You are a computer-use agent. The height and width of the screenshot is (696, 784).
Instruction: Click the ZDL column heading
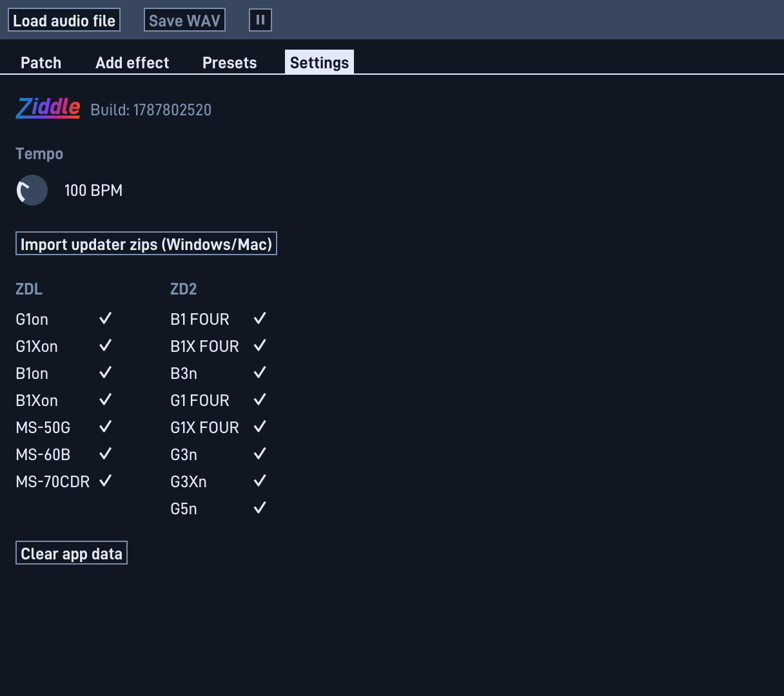click(x=29, y=289)
